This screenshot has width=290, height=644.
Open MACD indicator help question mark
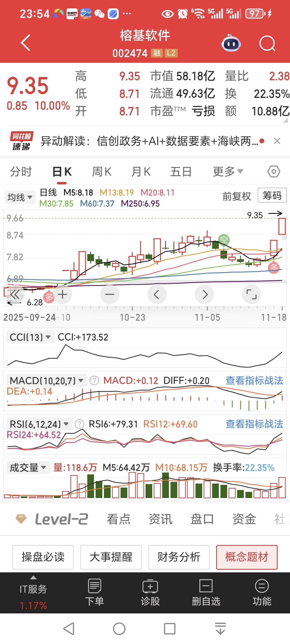[94, 380]
